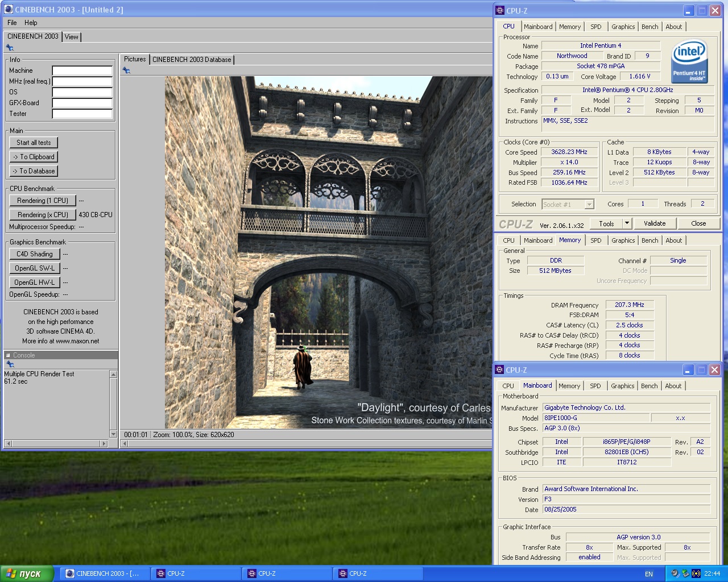Screen dimensions: 728x582
Task: Open the third CPU-Z taskbar button
Action: pyautogui.click(x=378, y=573)
